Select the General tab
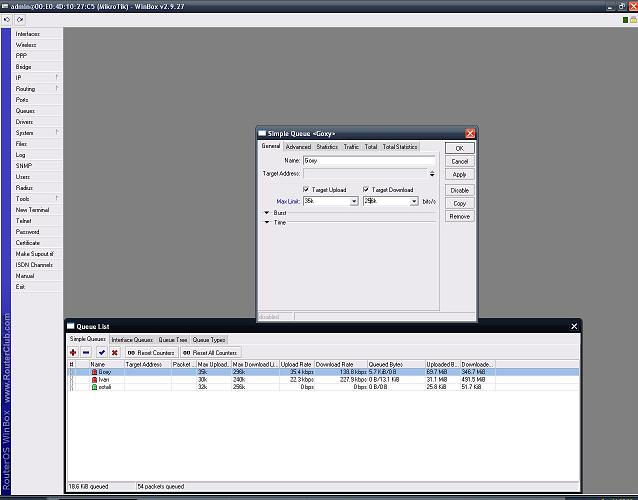 271,146
